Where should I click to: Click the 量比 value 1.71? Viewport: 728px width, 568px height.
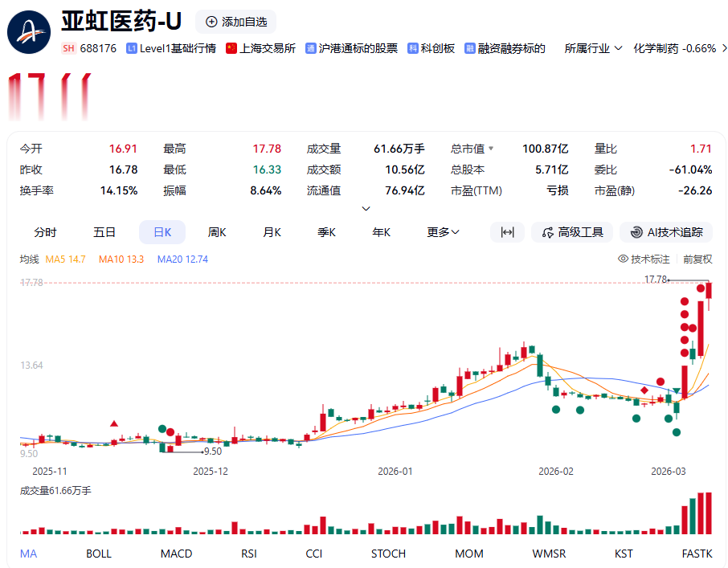[701, 149]
